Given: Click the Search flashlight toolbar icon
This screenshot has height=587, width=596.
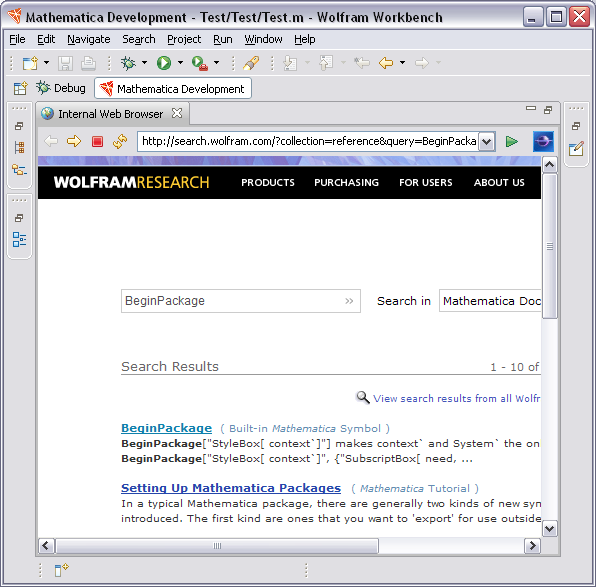Looking at the screenshot, I should [251, 63].
